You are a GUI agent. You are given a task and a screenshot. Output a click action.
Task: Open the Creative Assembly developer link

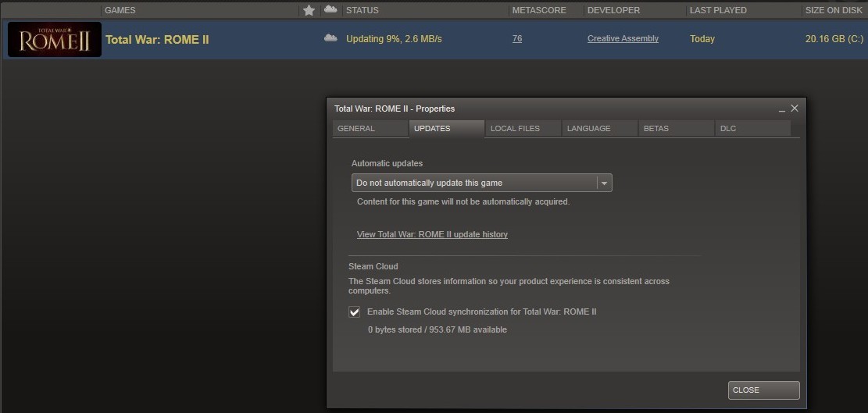pyautogui.click(x=623, y=39)
